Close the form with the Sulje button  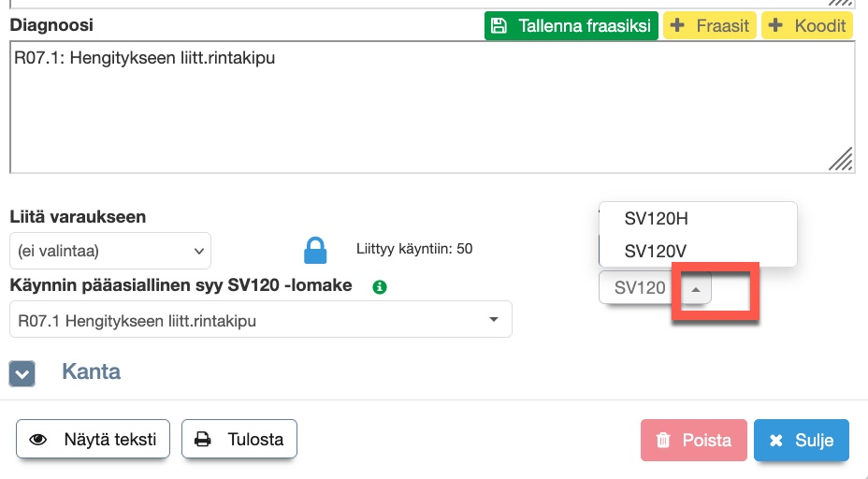tap(802, 440)
